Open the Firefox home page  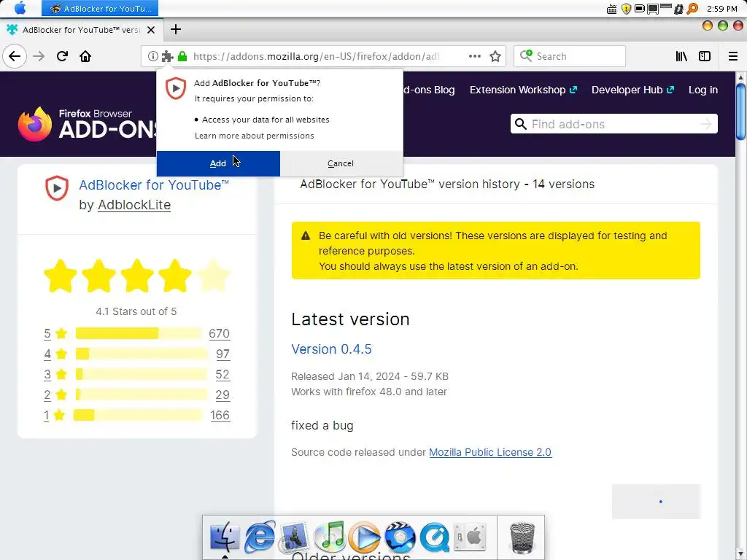85,56
